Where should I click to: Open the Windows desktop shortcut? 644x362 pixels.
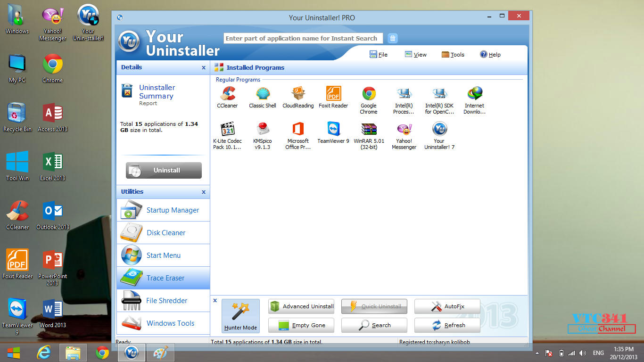coord(17,19)
